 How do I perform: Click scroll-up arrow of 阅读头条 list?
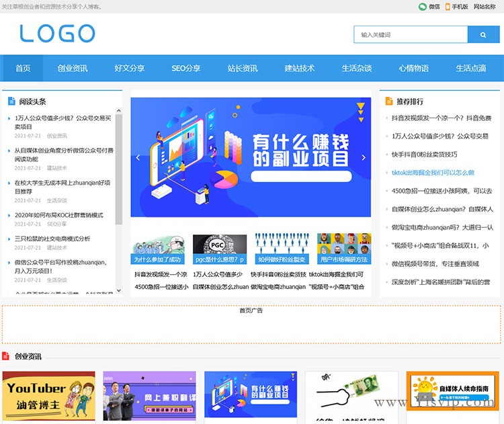tap(118, 111)
